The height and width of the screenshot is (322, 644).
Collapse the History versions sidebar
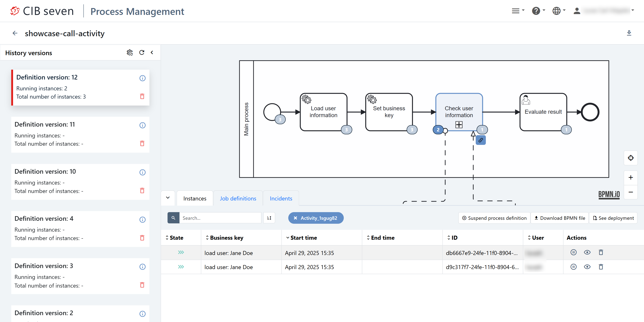152,53
